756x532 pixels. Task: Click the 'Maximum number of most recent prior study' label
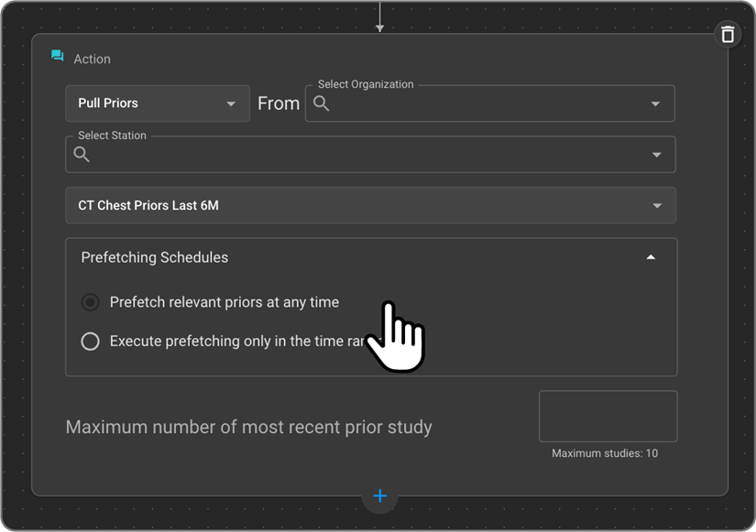pos(248,428)
